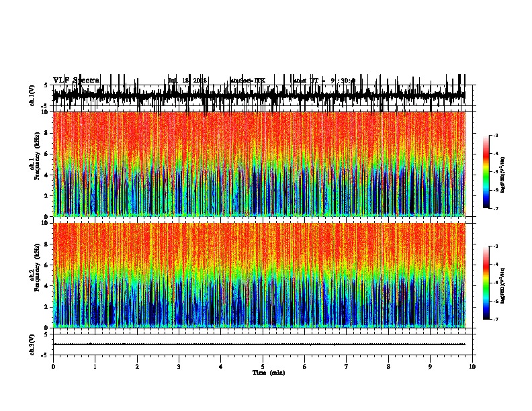Click the "6" kHz tick of ch.1 spectrogram
The height and width of the screenshot is (411, 532).
pos(47,154)
